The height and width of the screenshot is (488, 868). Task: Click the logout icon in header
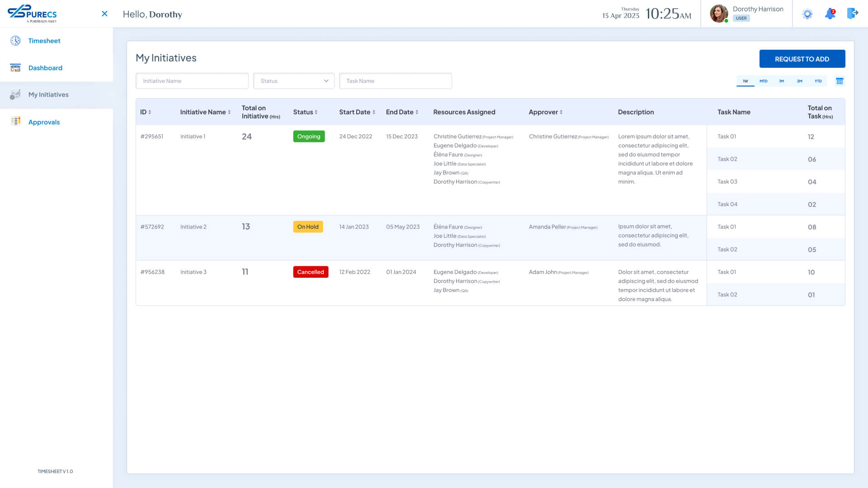pyautogui.click(x=852, y=14)
